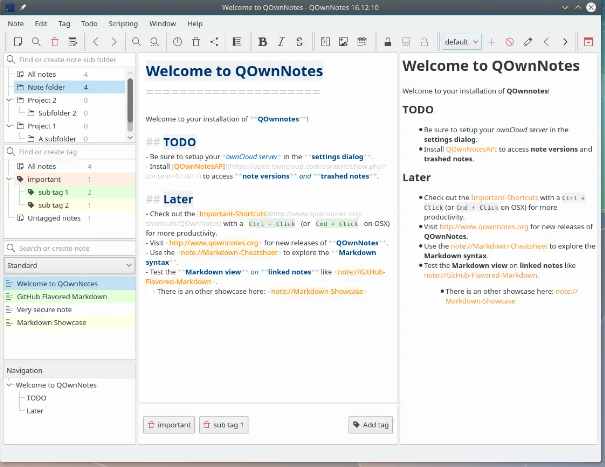
Task: Open QOwnNotesAPI link in preview
Action: [471, 149]
